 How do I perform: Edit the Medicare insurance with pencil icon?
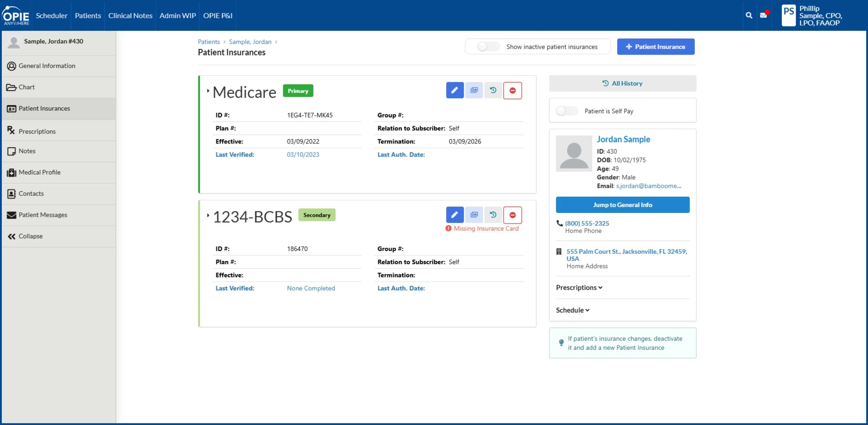coord(454,90)
